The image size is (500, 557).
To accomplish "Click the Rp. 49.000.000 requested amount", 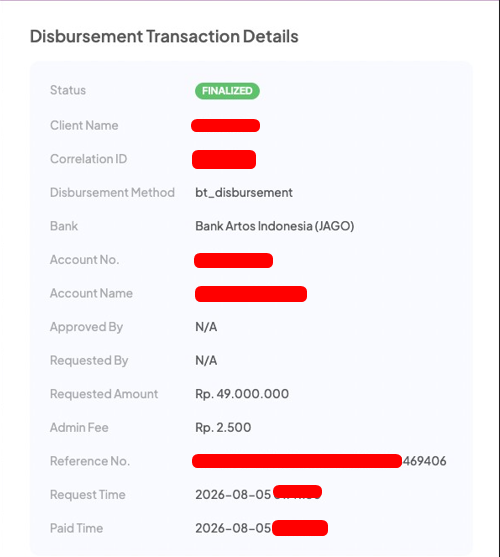I will (x=242, y=394).
